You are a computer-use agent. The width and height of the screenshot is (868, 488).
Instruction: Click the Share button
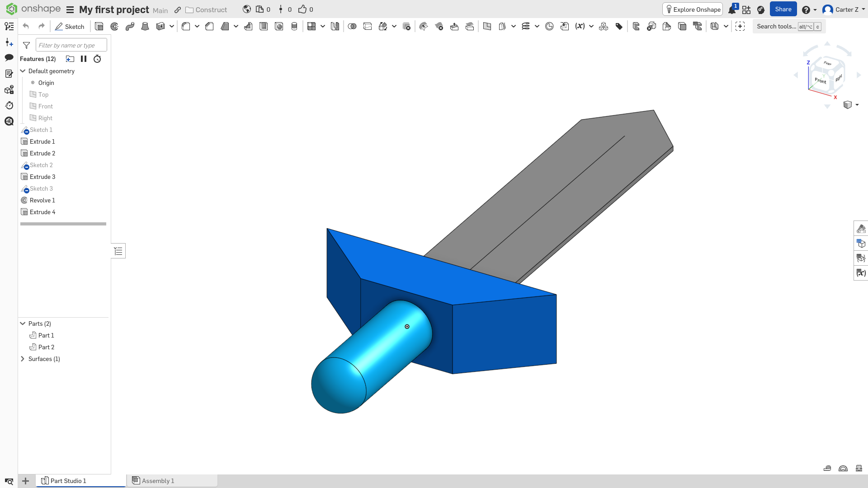[783, 9]
